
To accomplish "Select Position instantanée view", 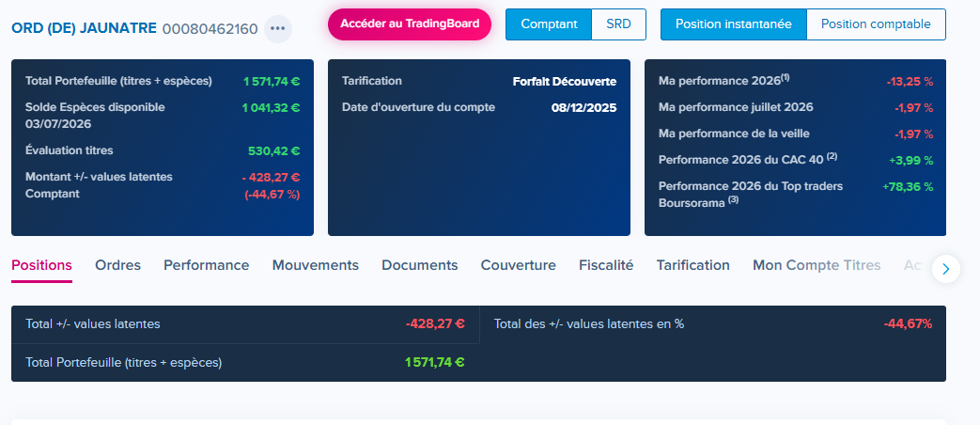I will coord(734,24).
